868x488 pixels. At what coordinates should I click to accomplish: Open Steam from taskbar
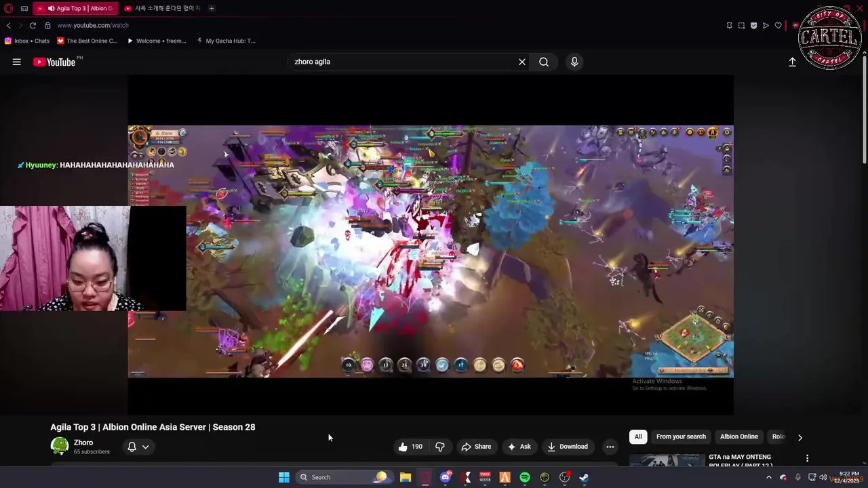585,477
